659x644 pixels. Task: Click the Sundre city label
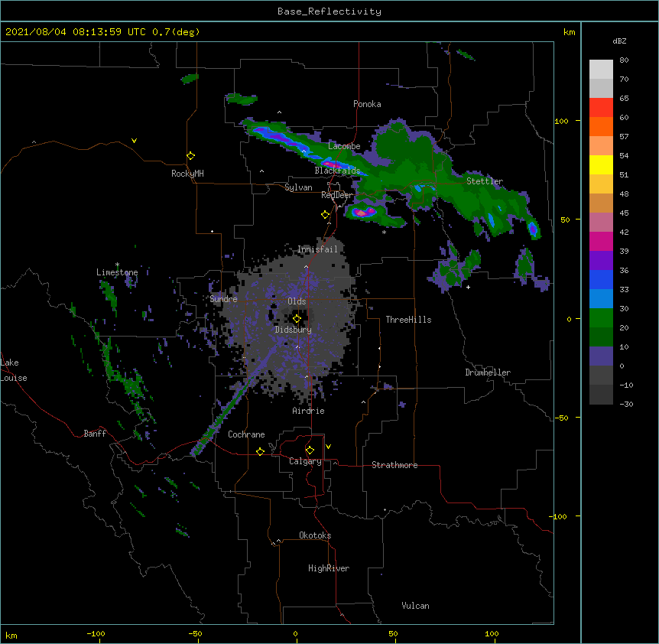(223, 299)
